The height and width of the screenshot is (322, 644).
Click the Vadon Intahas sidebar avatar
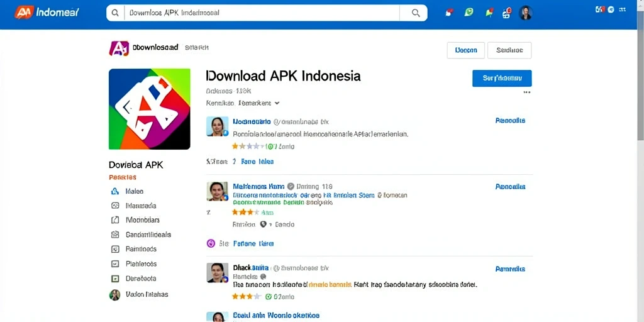(114, 295)
